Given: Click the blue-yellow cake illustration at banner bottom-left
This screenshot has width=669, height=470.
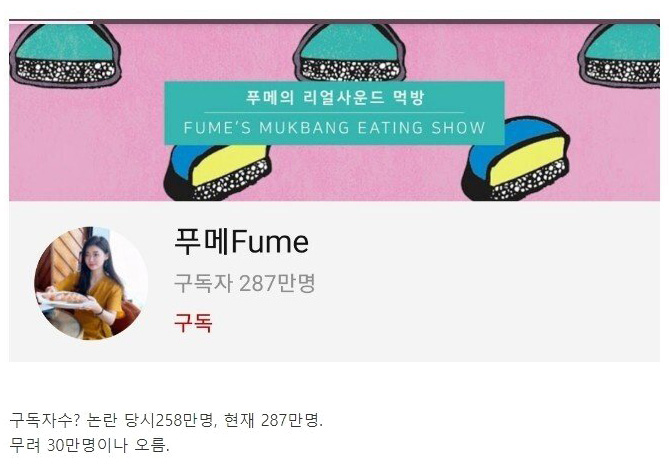Looking at the screenshot, I should 217,172.
